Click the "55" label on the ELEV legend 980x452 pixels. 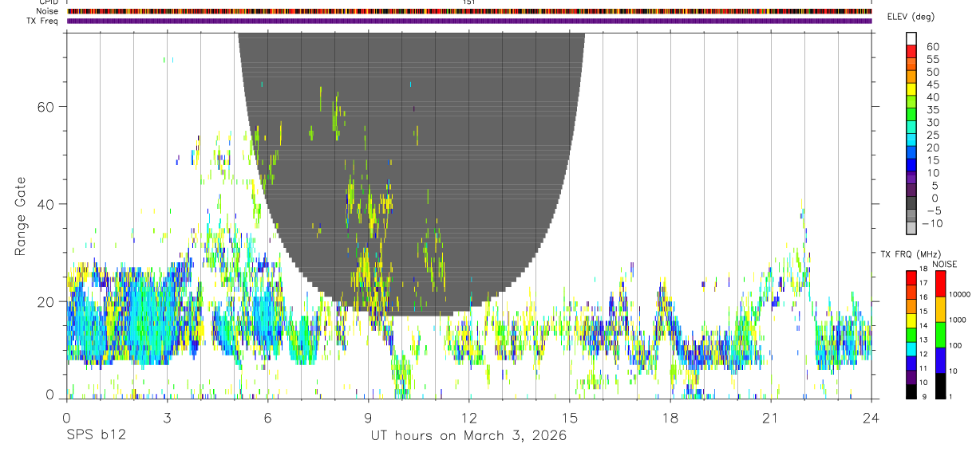point(933,59)
